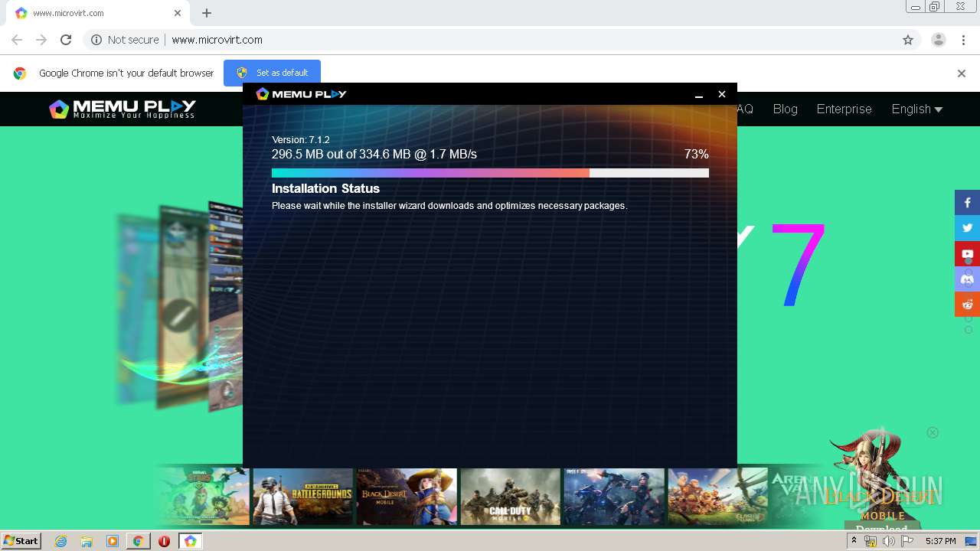Image resolution: width=980 pixels, height=551 pixels.
Task: Open Windows Media Player from taskbar
Action: point(113,541)
